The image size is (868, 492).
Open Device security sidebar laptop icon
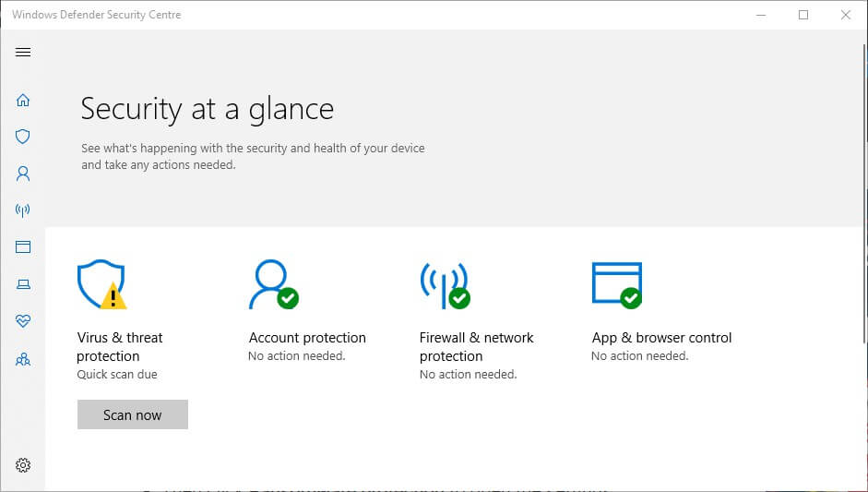click(23, 284)
